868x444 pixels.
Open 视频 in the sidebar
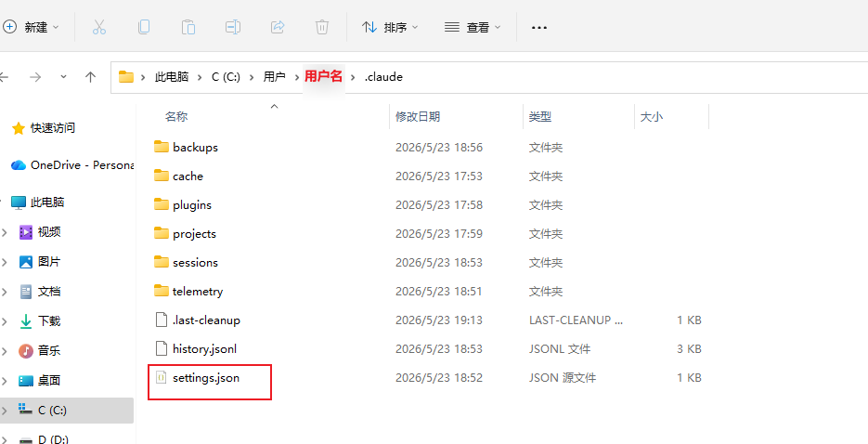(40, 232)
